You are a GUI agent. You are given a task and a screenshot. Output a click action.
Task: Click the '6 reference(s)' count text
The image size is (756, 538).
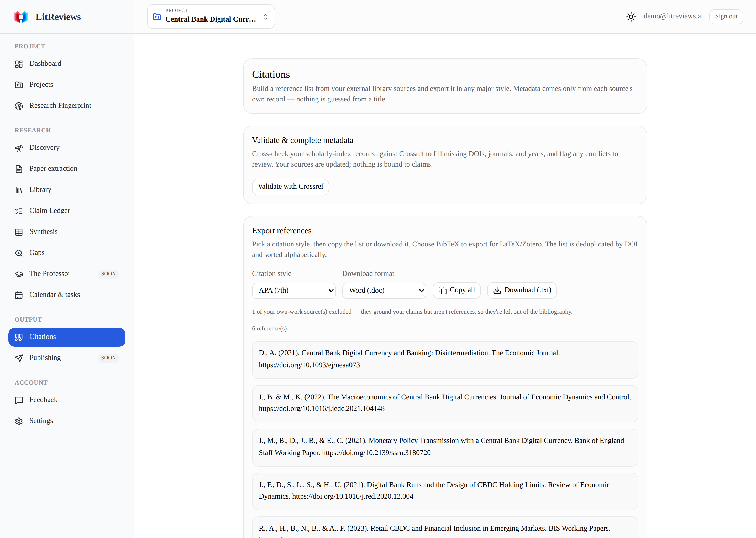click(269, 329)
